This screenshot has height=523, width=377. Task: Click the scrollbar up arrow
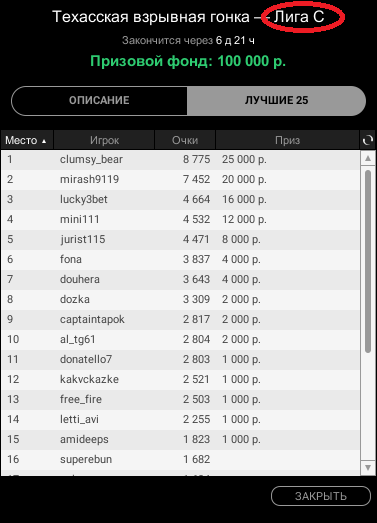[368, 158]
